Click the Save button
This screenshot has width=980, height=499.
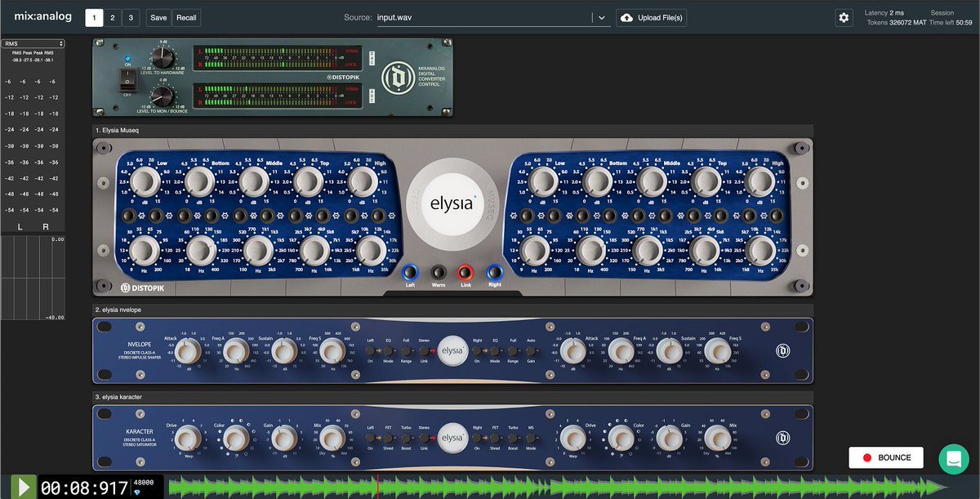tap(158, 17)
